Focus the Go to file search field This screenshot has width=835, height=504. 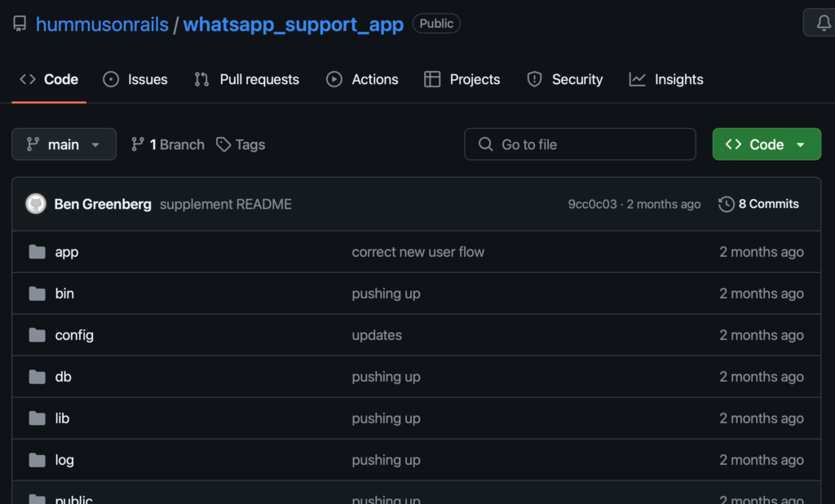point(580,144)
